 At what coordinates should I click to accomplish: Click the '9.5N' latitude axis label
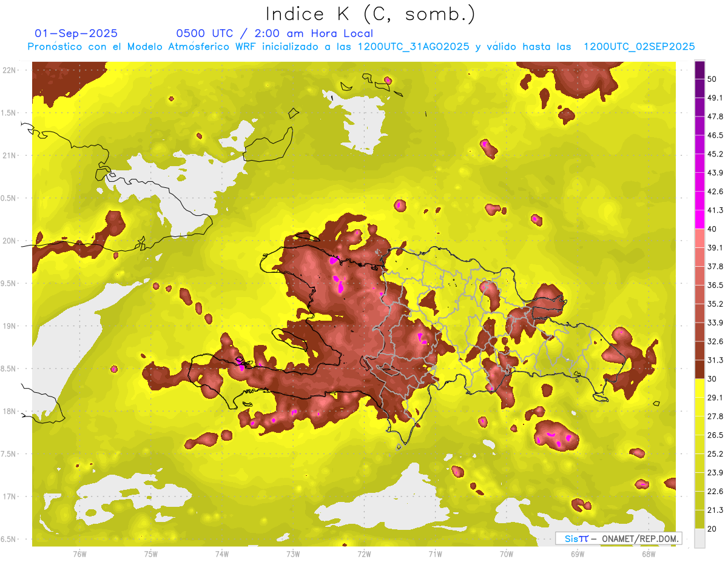tap(9, 283)
